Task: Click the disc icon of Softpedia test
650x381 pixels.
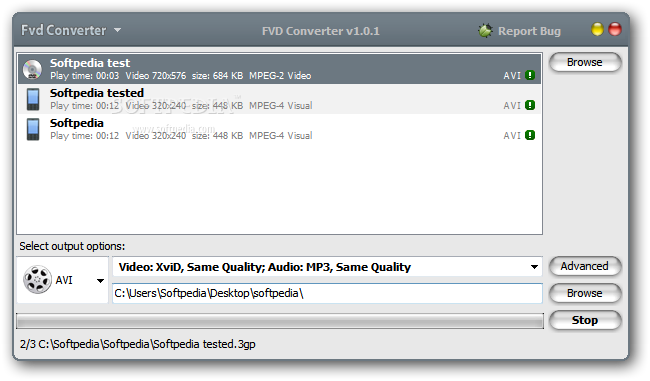Action: coord(32,69)
